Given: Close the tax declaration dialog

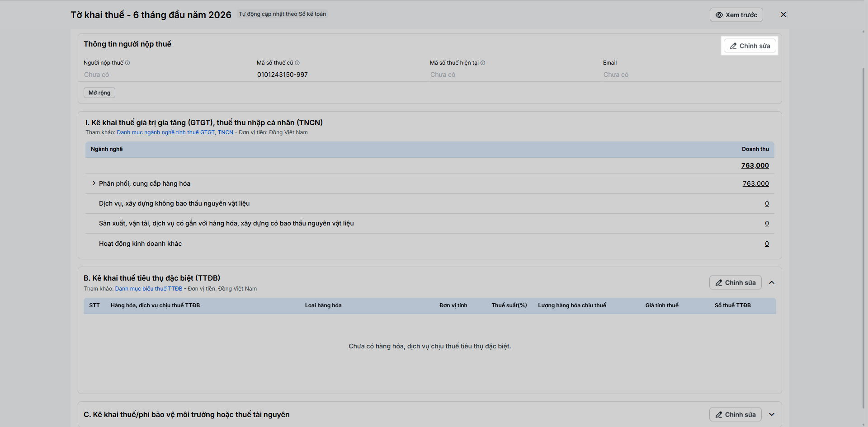Looking at the screenshot, I should [x=783, y=14].
